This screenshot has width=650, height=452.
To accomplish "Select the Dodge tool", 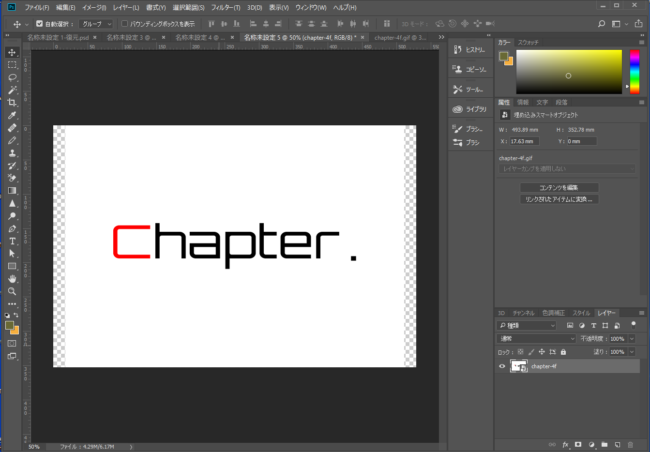I will [12, 216].
